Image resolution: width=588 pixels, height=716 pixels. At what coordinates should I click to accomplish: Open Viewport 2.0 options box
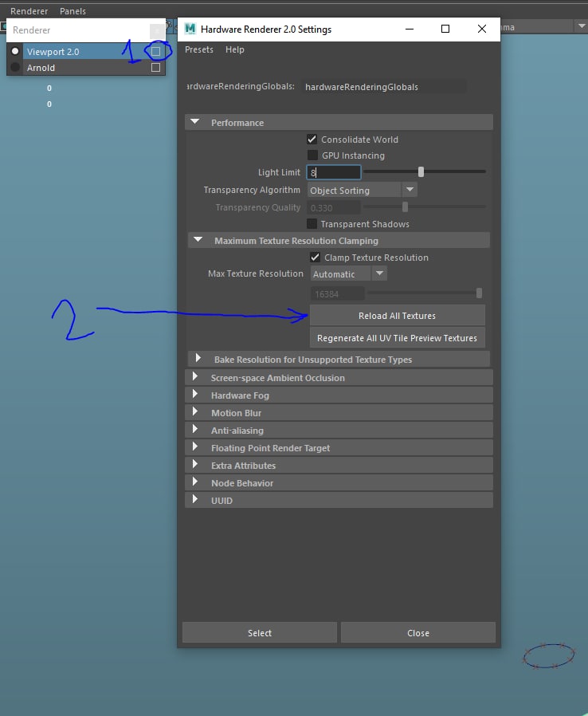click(x=155, y=51)
